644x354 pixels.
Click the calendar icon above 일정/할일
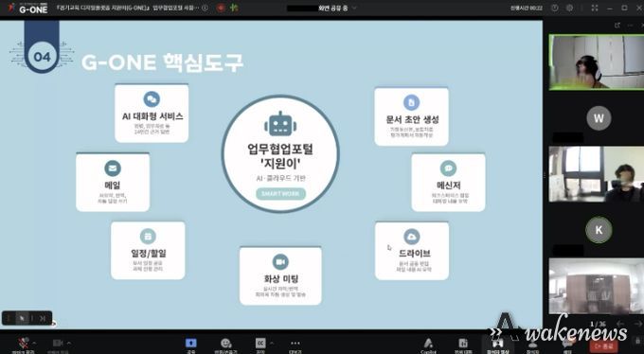coord(148,237)
